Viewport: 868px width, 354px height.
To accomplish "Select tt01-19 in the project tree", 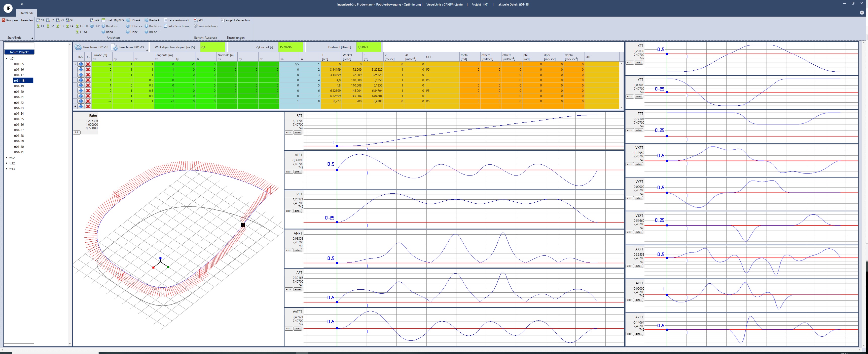I will (x=19, y=86).
